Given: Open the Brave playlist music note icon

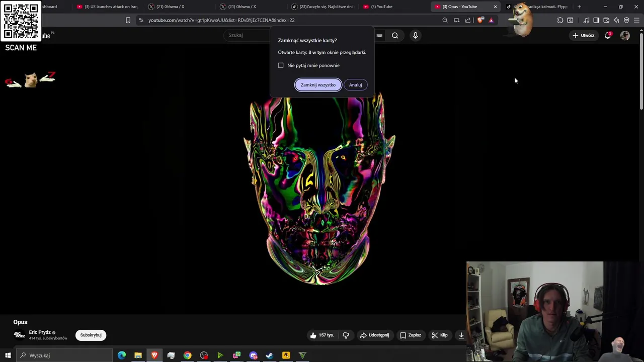Looking at the screenshot, I should (586, 20).
